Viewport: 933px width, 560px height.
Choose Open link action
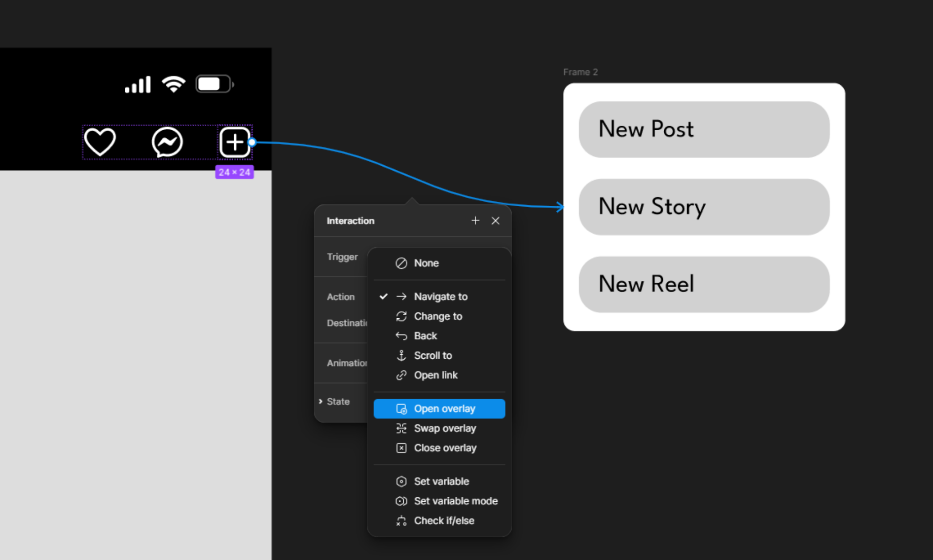click(439, 375)
